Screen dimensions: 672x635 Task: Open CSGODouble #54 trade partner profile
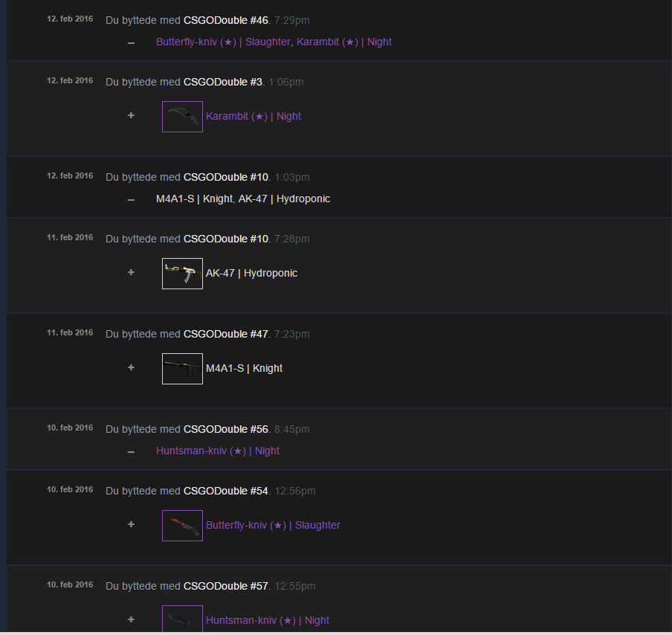tap(225, 491)
